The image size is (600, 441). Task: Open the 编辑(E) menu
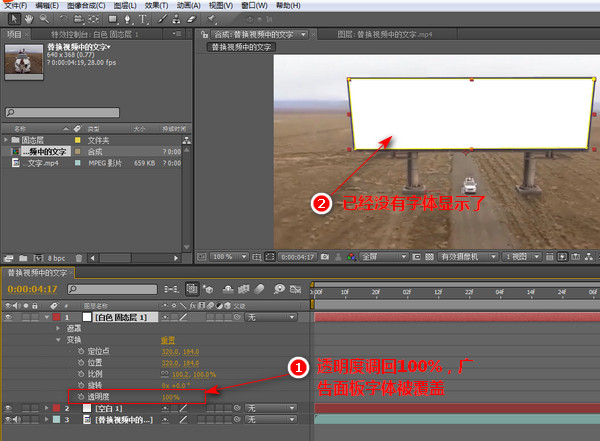pos(47,6)
